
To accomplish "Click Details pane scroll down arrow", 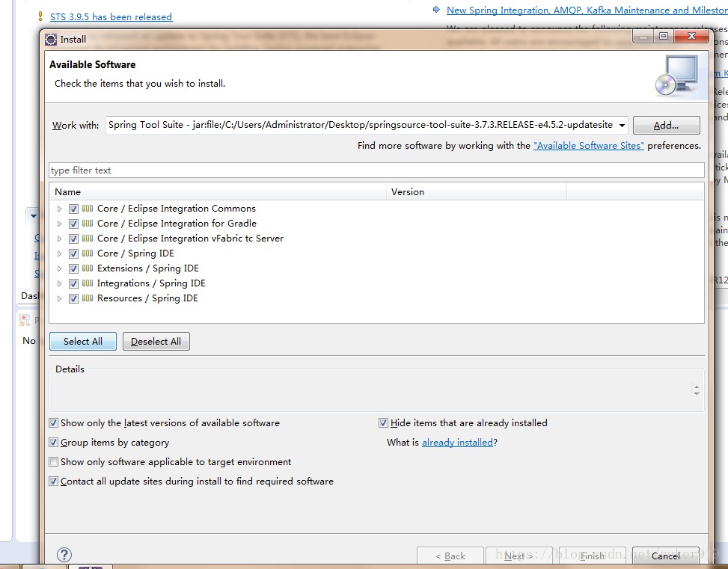I will 697,393.
